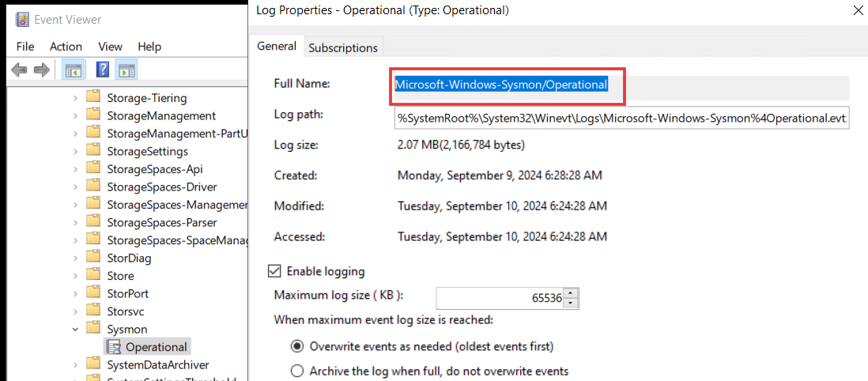Click the StorPort folder icon

tap(93, 293)
